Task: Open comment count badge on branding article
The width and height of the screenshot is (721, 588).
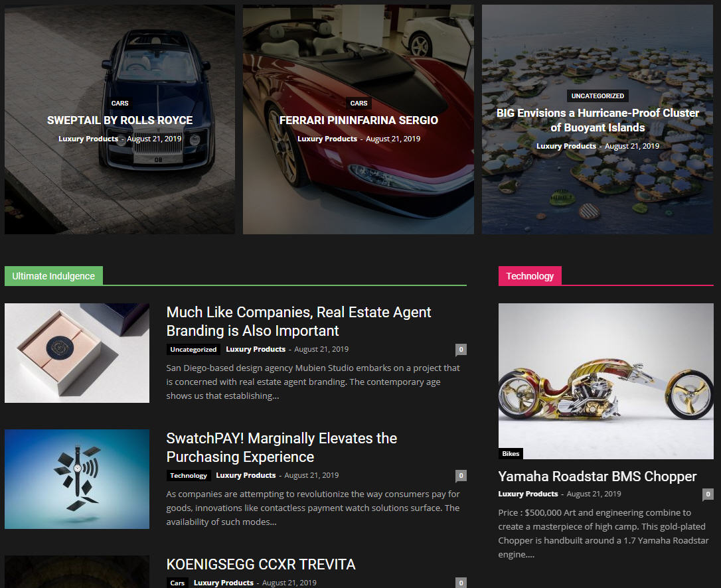Action: coord(461,349)
